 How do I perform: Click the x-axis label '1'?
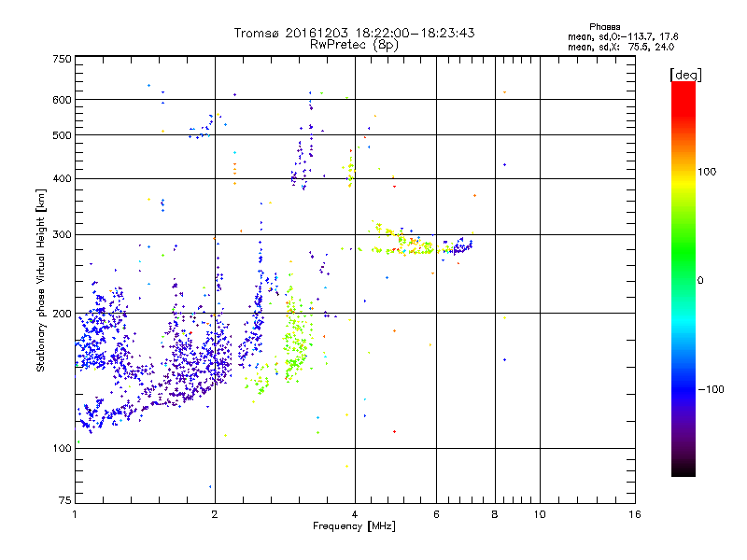pos(75,514)
